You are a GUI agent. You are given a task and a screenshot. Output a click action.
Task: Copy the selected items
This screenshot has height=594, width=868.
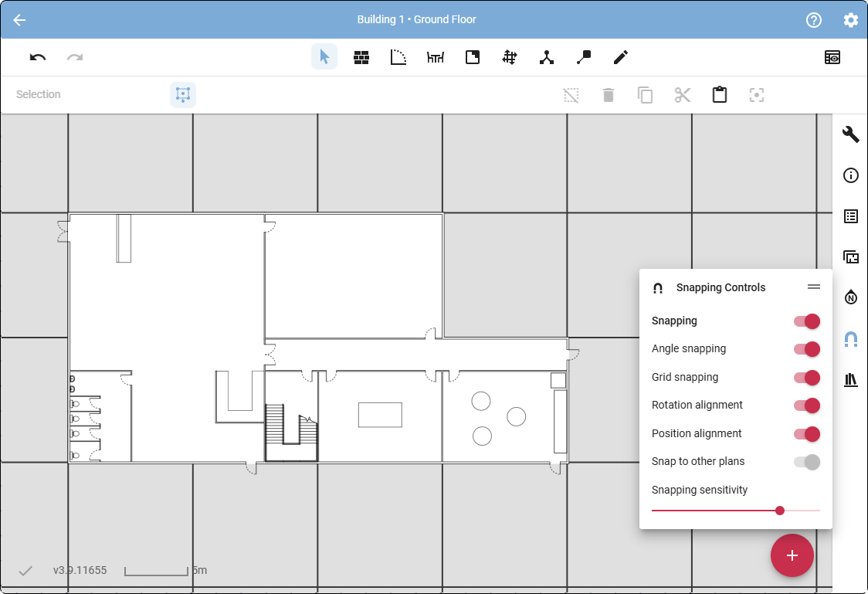(645, 95)
